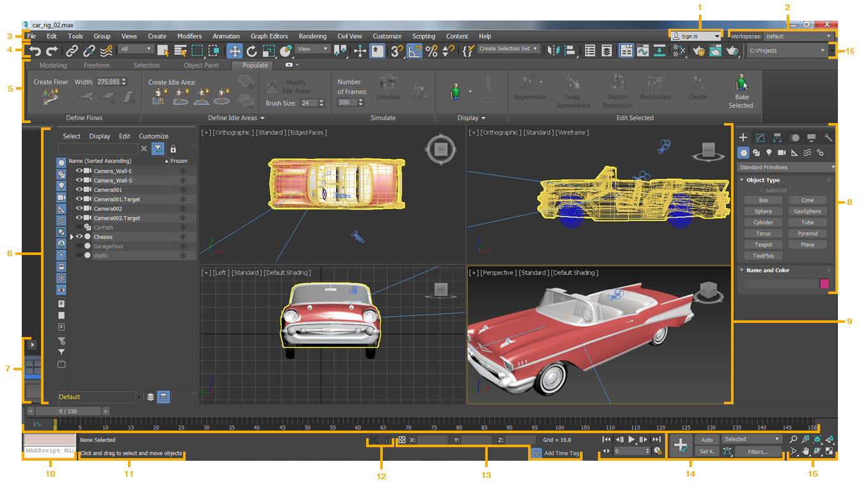Toggle the Auto key mode
The height and width of the screenshot is (485, 868).
tap(707, 440)
